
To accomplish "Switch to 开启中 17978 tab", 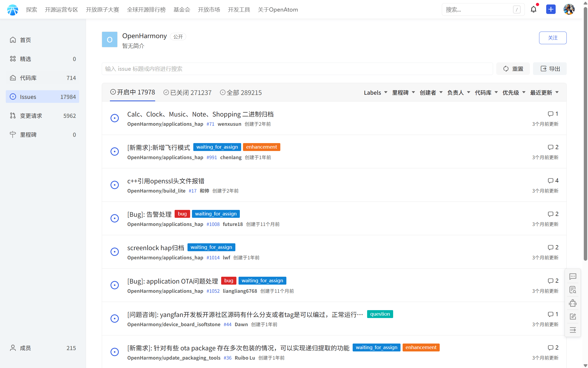I will [x=133, y=92].
